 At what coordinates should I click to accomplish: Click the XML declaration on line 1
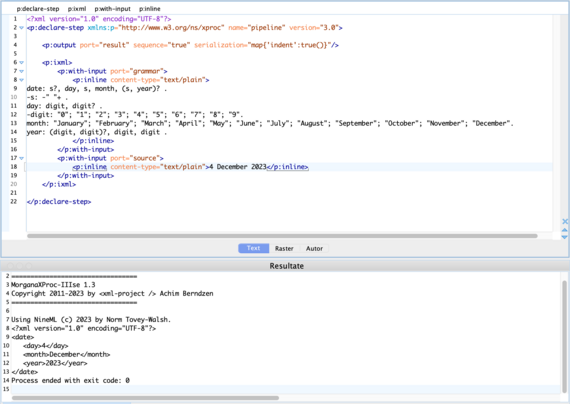(99, 19)
